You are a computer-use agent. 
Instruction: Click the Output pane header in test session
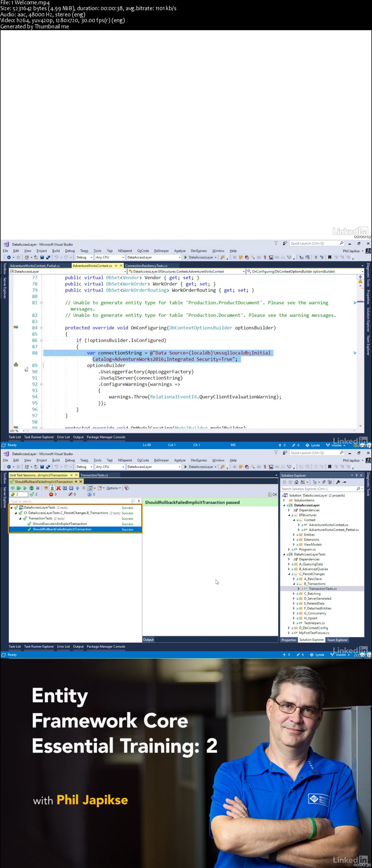click(148, 640)
